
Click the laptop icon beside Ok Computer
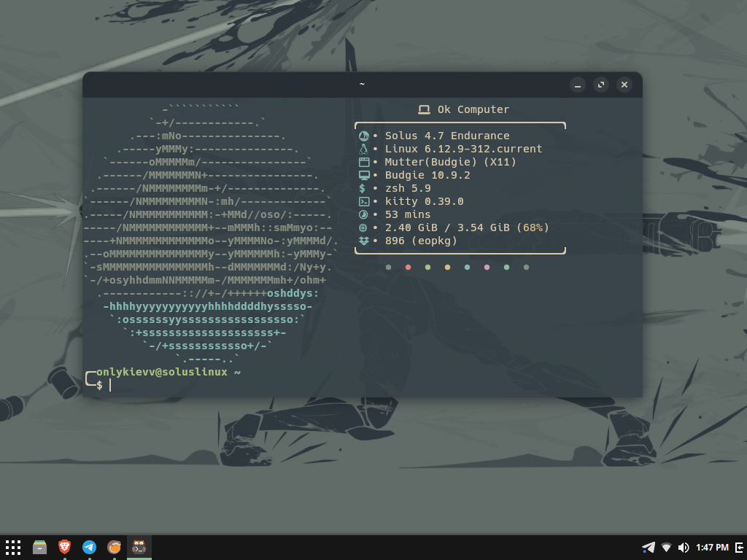(x=424, y=109)
